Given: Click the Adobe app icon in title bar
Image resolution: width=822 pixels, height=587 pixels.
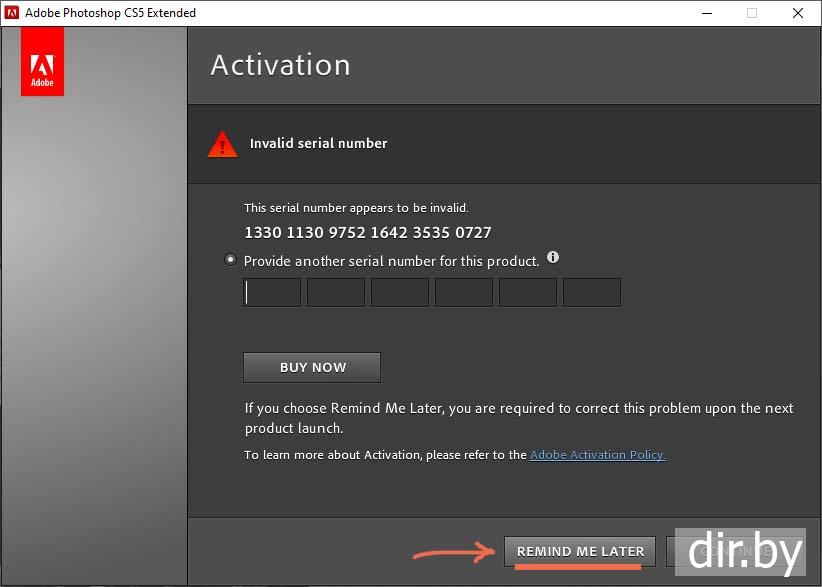Looking at the screenshot, I should [x=13, y=13].
